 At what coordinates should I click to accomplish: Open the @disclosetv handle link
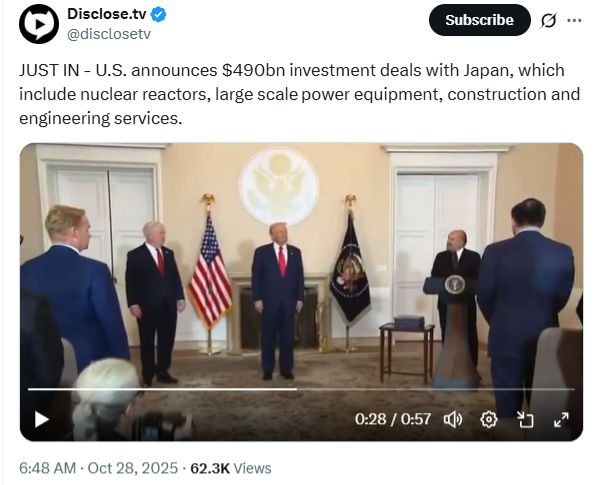(x=109, y=34)
